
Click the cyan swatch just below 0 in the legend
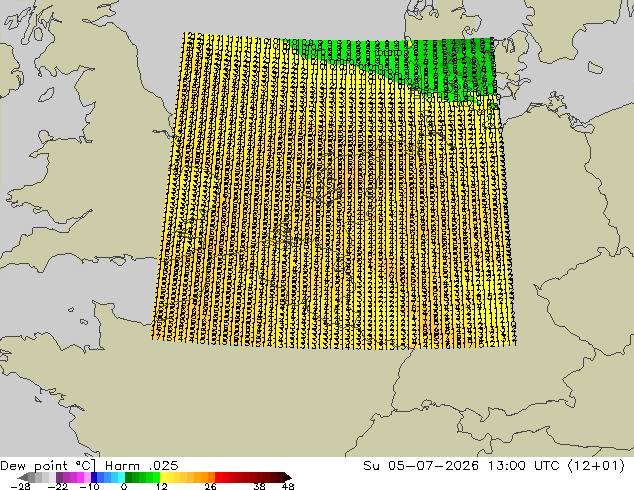point(121,477)
